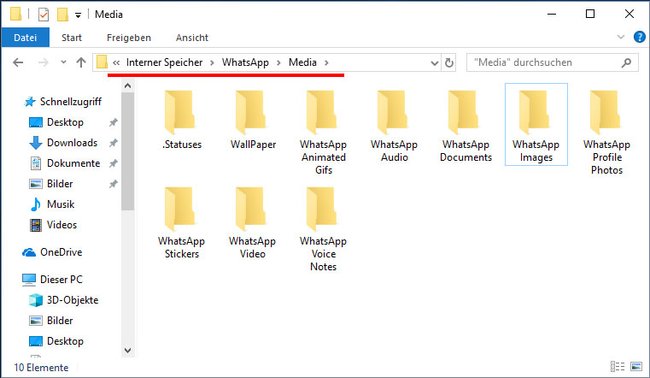This screenshot has height=378, width=650.
Task: Open the WhatsApp Stickers folder
Action: [181, 223]
